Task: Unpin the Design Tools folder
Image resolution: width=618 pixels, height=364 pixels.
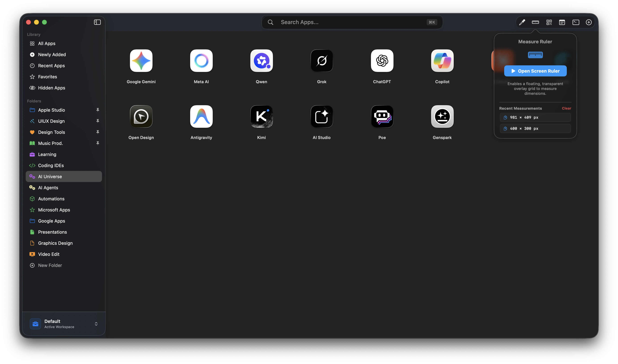Action: point(98,132)
